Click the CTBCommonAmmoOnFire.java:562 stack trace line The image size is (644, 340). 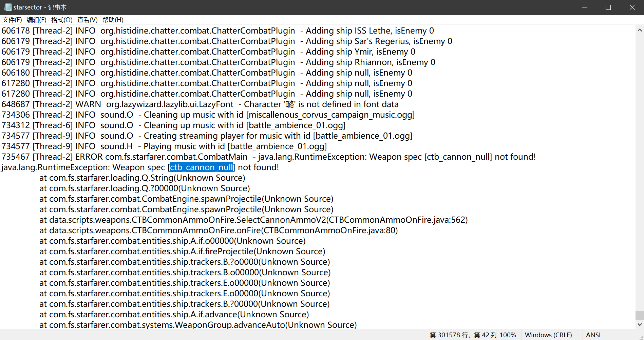pyautogui.click(x=253, y=220)
